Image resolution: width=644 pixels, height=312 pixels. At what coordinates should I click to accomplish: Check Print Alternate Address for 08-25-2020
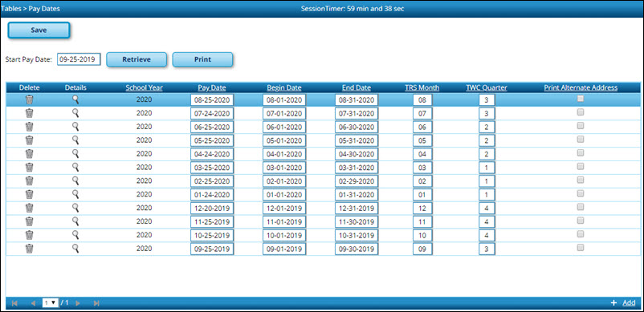(581, 99)
